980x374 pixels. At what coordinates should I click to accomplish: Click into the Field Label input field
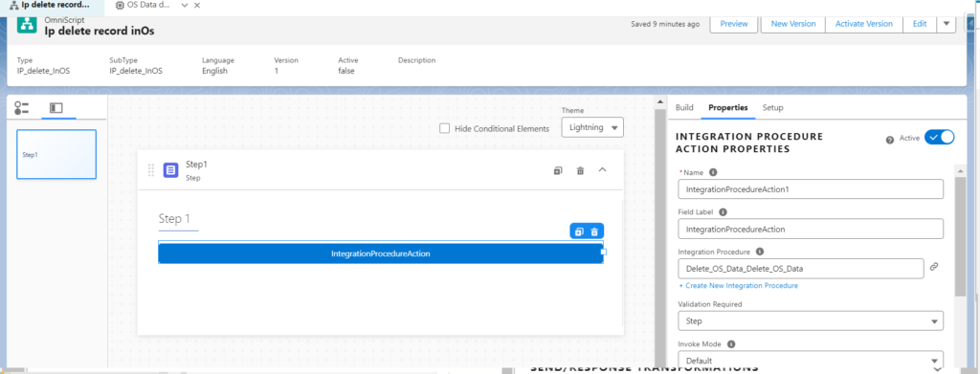[x=811, y=229]
